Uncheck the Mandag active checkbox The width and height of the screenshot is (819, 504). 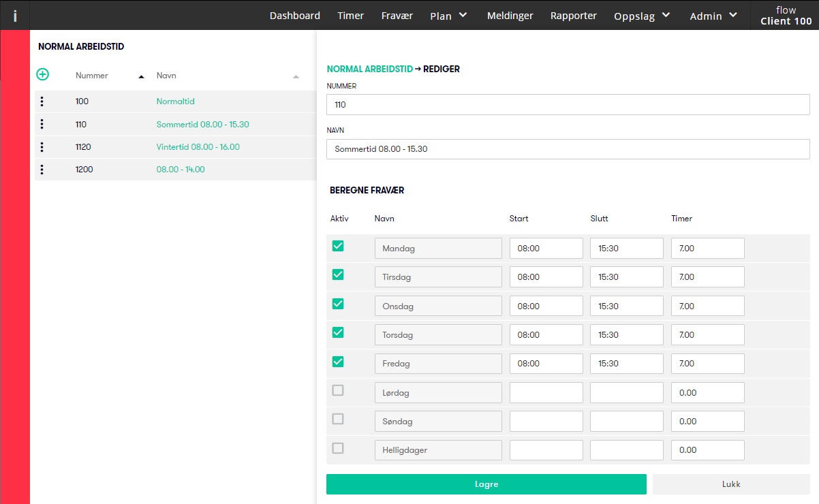338,246
